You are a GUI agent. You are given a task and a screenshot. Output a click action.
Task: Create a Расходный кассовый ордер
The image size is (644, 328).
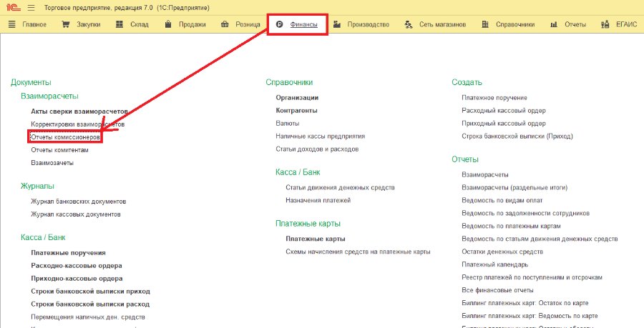coord(504,111)
